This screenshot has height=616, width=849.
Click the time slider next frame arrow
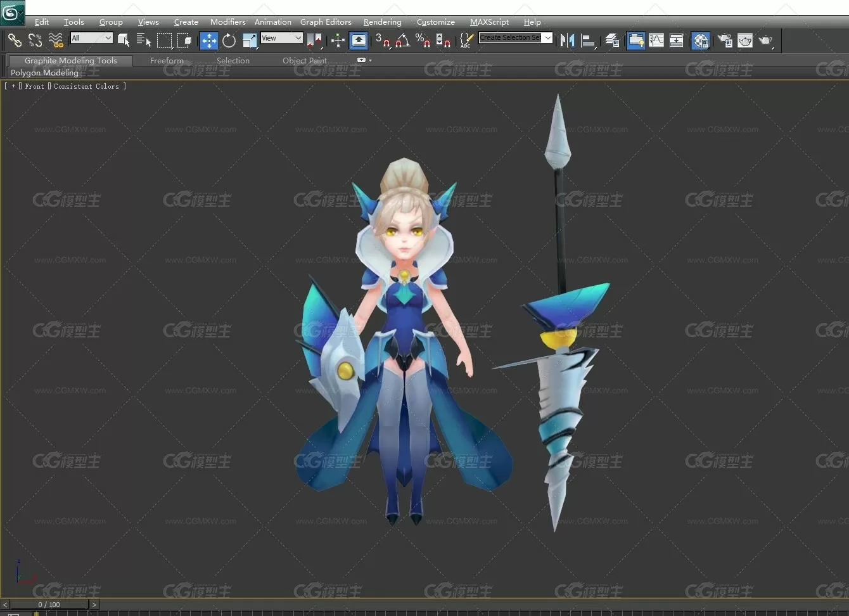click(x=94, y=605)
